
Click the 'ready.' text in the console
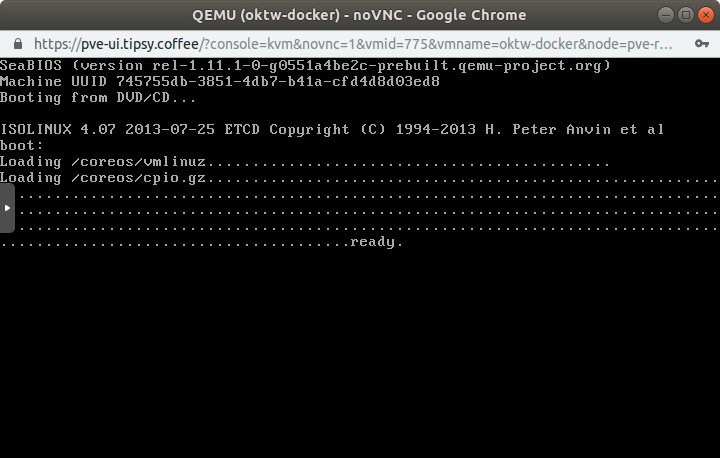(377, 242)
